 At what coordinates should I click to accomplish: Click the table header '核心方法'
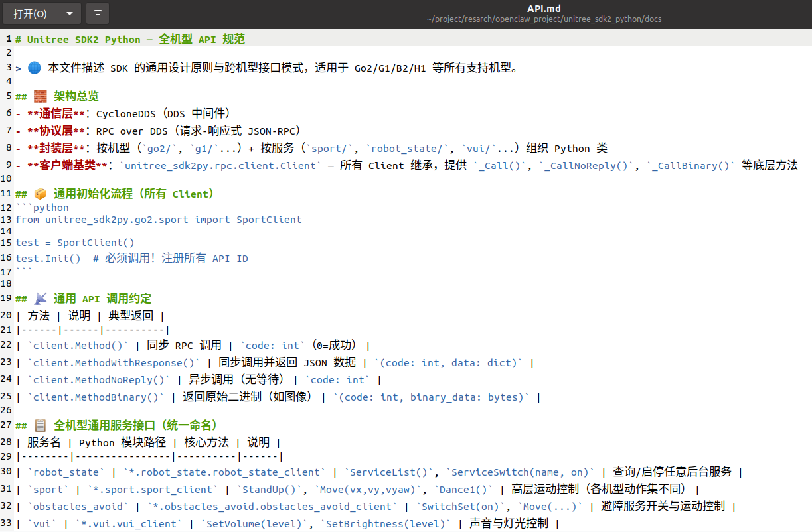pyautogui.click(x=206, y=442)
